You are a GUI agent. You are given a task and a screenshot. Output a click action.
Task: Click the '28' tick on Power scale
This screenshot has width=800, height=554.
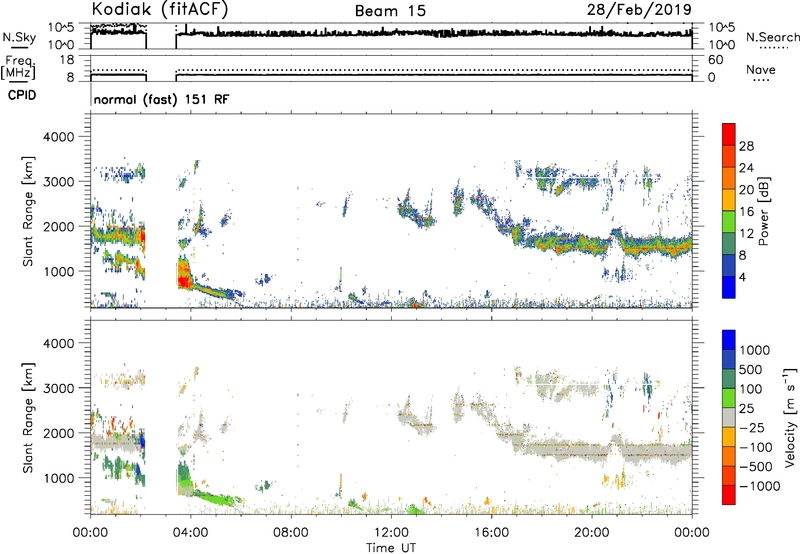(746, 146)
